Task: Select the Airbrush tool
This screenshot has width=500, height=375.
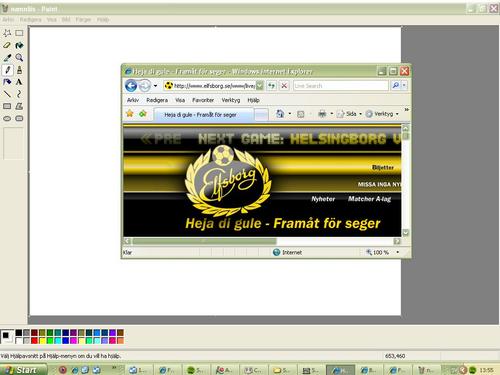Action: point(7,82)
